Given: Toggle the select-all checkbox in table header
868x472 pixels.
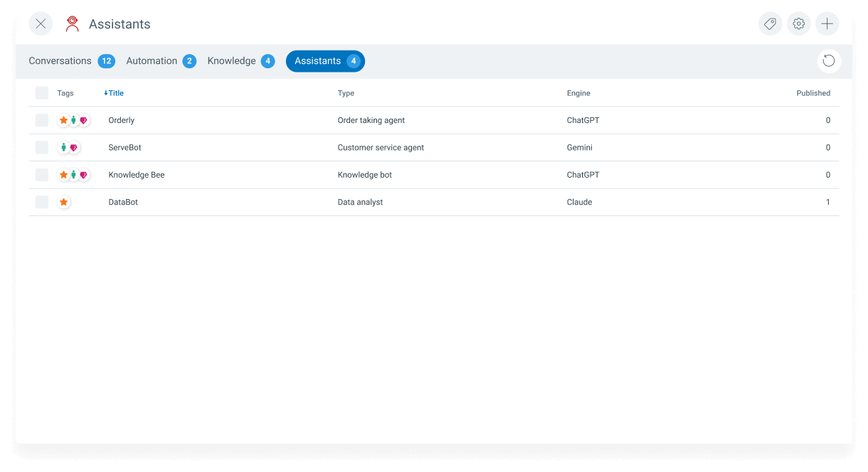Looking at the screenshot, I should click(x=42, y=93).
